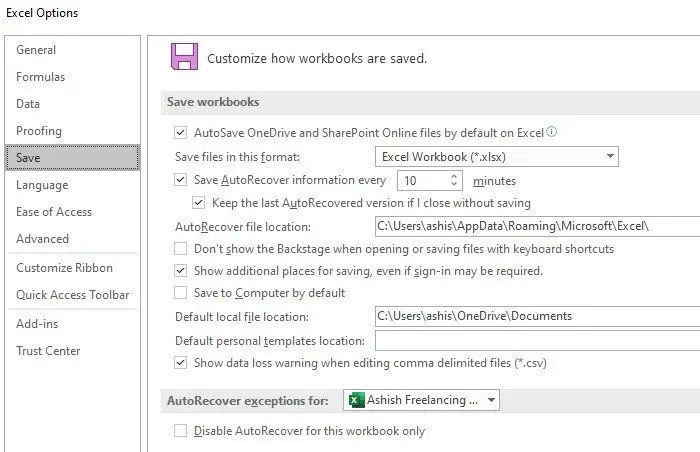Image resolution: width=700 pixels, height=452 pixels.
Task: Click the AutoRecover file location field
Action: (x=535, y=226)
